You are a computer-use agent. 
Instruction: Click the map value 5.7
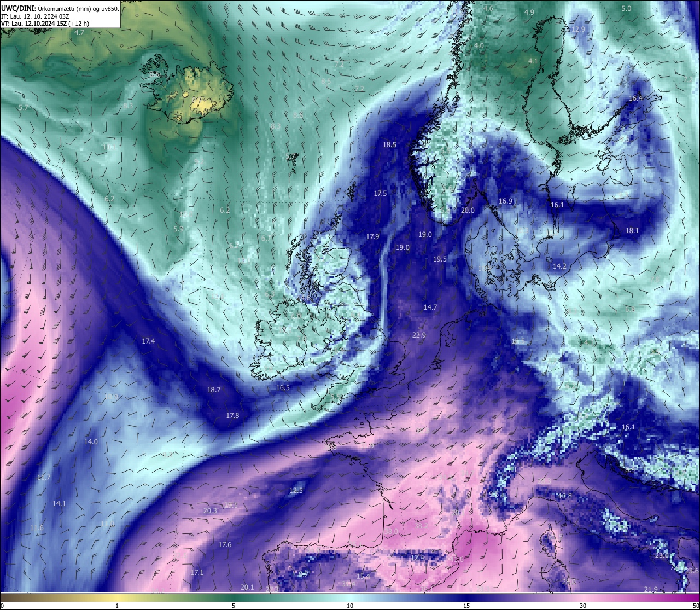pos(24,108)
